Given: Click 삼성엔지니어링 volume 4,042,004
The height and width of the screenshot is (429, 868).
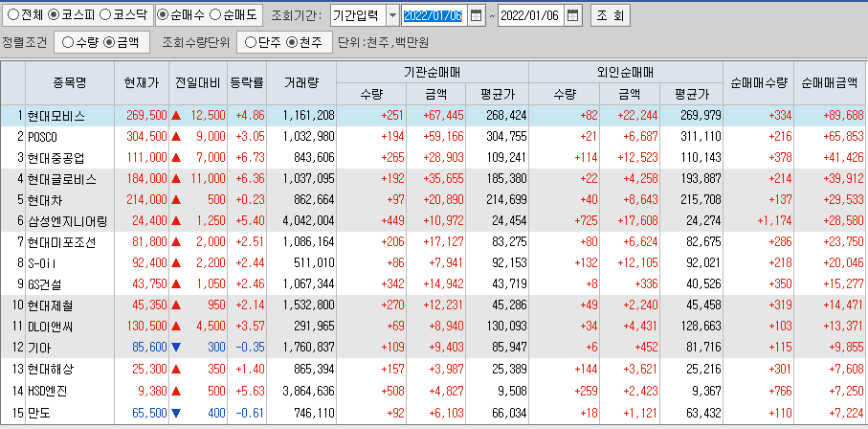Looking at the screenshot, I should pyautogui.click(x=308, y=222).
